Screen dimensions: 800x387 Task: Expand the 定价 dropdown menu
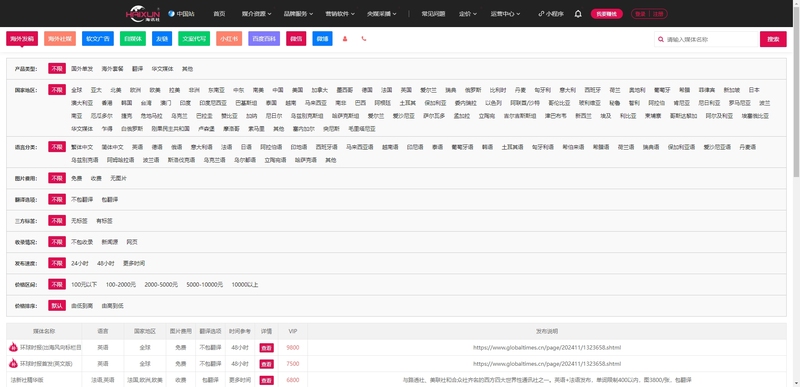coord(468,14)
